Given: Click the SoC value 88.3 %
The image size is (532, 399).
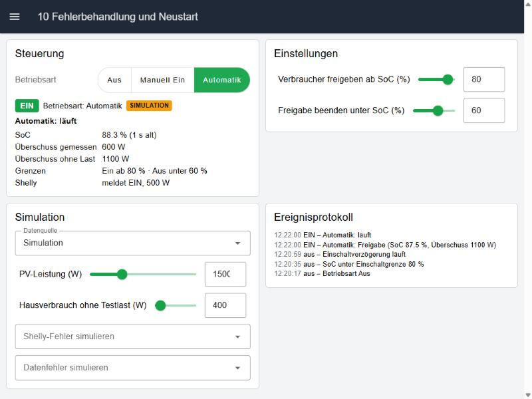Looking at the screenshot, I should [x=129, y=135].
